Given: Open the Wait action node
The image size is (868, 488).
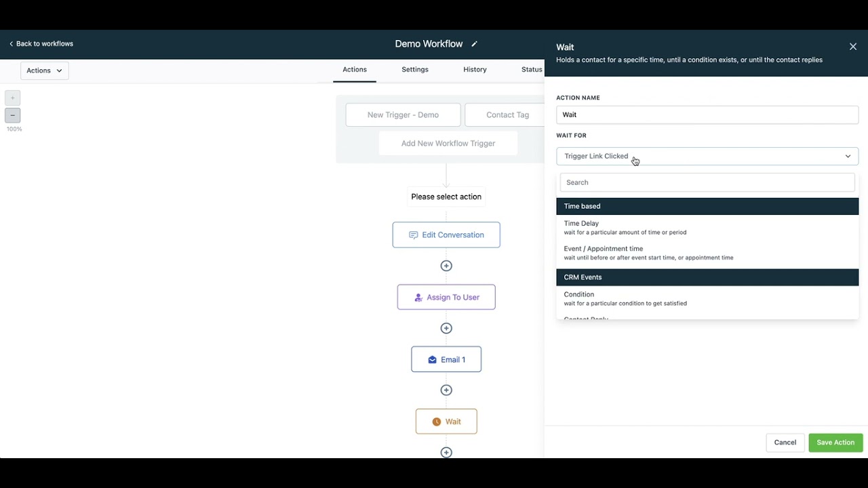Looking at the screenshot, I should coord(446,422).
